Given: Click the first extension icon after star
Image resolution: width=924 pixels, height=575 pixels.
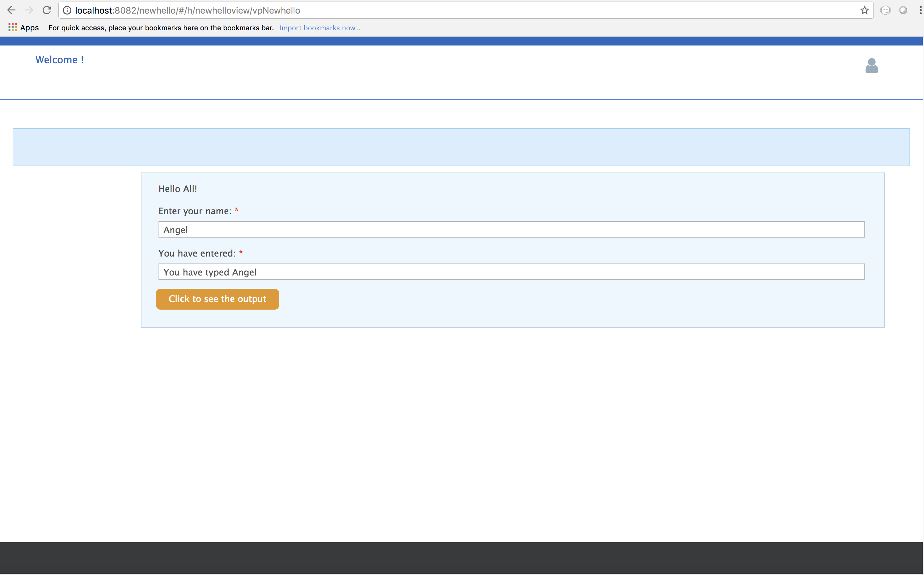Looking at the screenshot, I should coord(885,10).
